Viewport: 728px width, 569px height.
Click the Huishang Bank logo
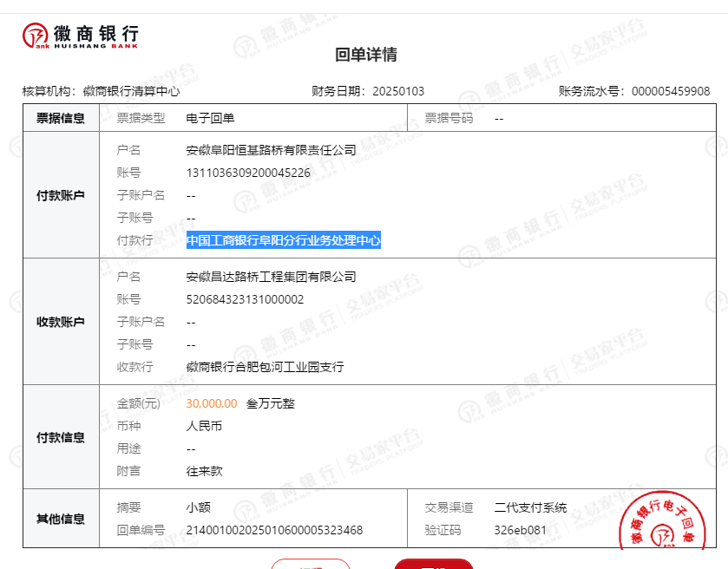[80, 36]
